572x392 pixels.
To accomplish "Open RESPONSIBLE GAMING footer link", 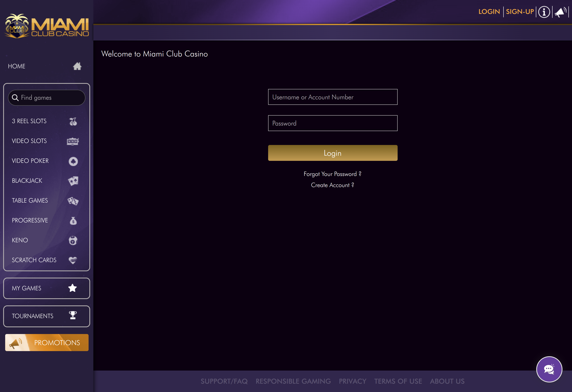I will click(293, 381).
